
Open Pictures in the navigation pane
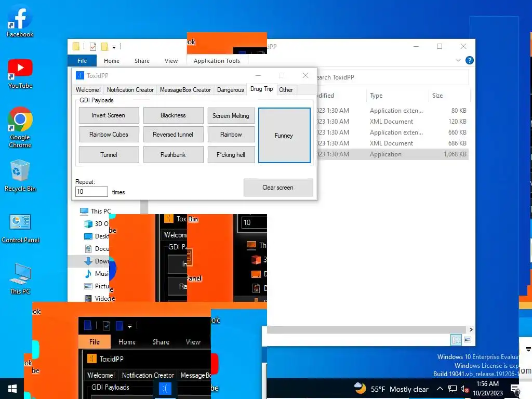pyautogui.click(x=96, y=286)
